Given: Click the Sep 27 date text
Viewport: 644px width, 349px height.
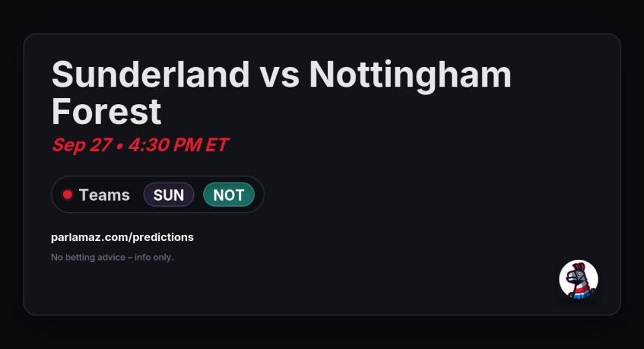Looking at the screenshot, I should (x=81, y=144).
